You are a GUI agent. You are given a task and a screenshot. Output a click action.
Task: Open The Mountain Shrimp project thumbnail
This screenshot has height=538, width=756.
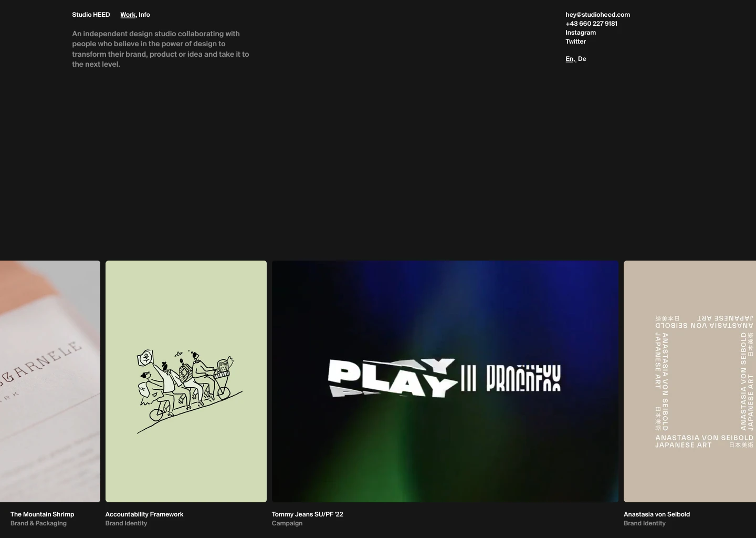[x=50, y=381]
